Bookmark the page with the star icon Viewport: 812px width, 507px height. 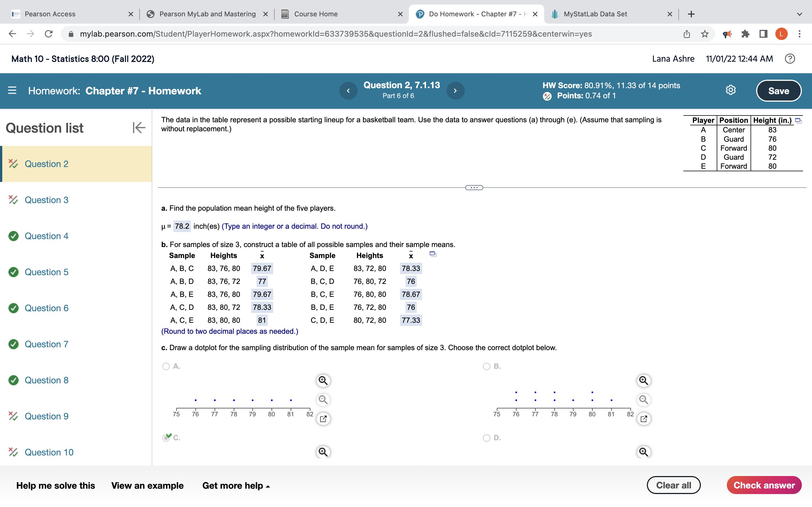pyautogui.click(x=704, y=34)
